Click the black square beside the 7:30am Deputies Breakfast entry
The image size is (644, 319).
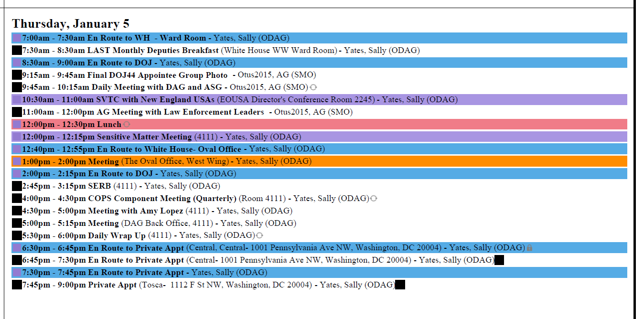pos(17,50)
